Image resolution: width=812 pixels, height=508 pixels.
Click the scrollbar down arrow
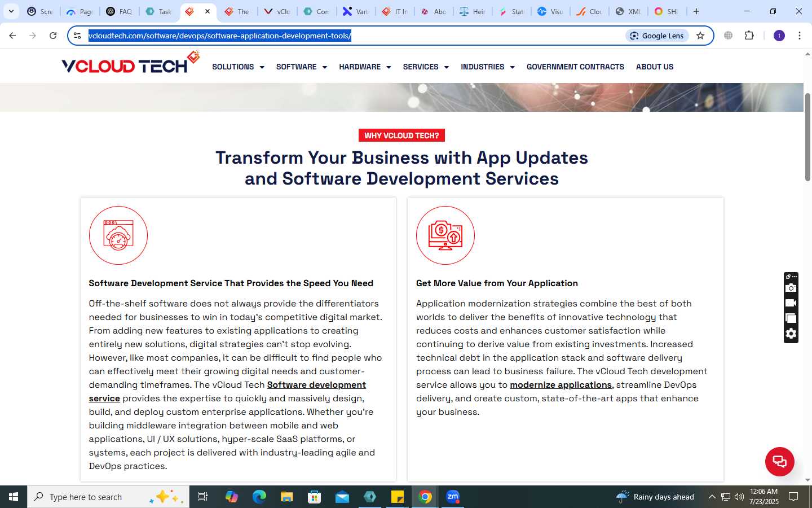tap(807, 480)
